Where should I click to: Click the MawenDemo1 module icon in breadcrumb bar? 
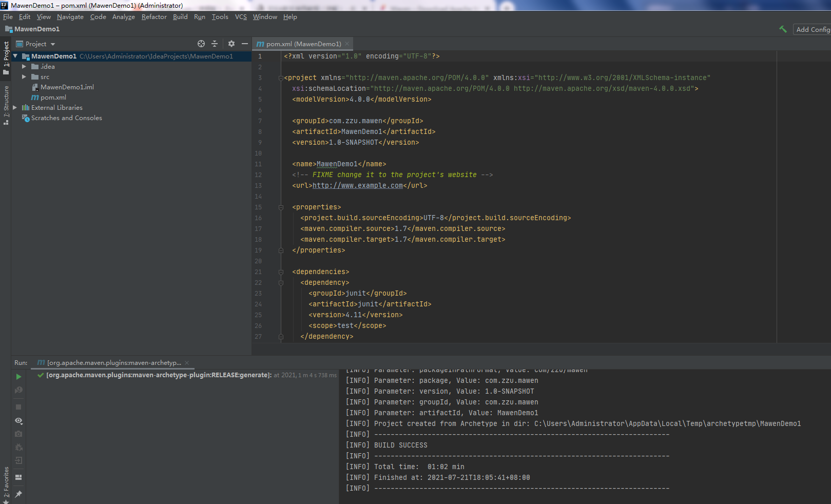pyautogui.click(x=9, y=29)
